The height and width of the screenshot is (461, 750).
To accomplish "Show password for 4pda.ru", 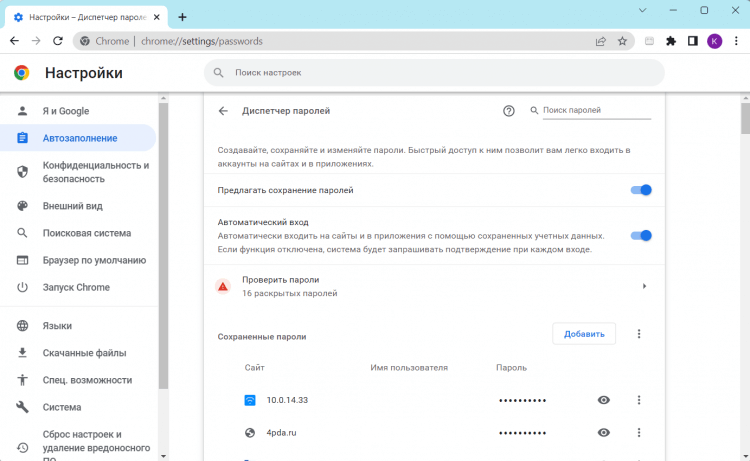I will 604,432.
